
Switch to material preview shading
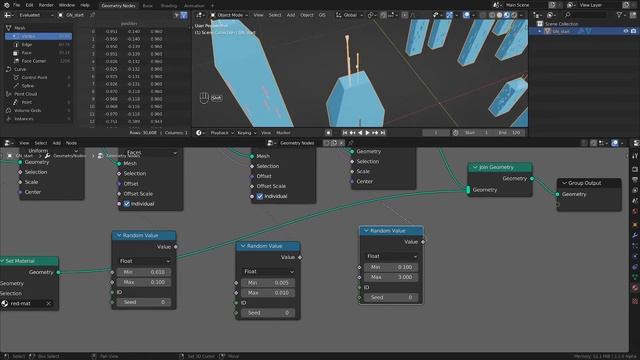507,15
